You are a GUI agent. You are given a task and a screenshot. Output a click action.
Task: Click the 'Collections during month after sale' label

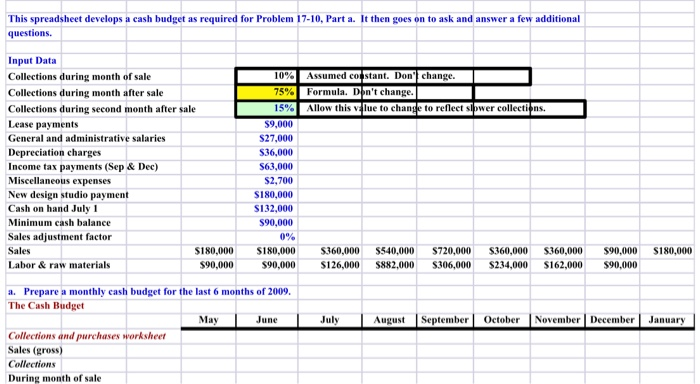[86, 93]
